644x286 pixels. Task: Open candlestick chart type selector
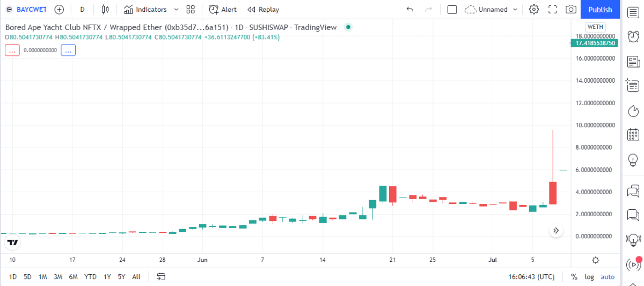[105, 9]
